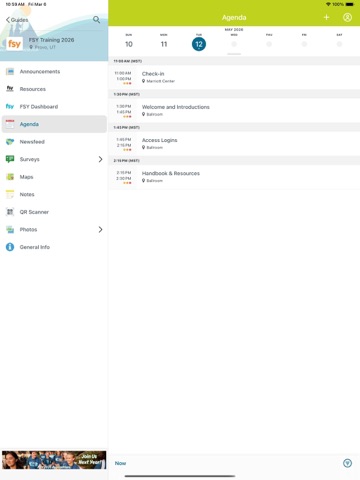Tap the fsy logo thumbnail
Viewport: 360px width, 480px height.
14,44
